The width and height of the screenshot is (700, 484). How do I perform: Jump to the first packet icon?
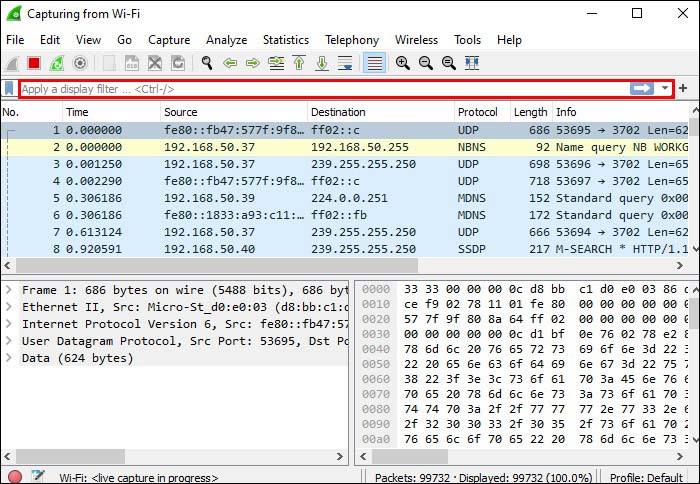click(299, 63)
